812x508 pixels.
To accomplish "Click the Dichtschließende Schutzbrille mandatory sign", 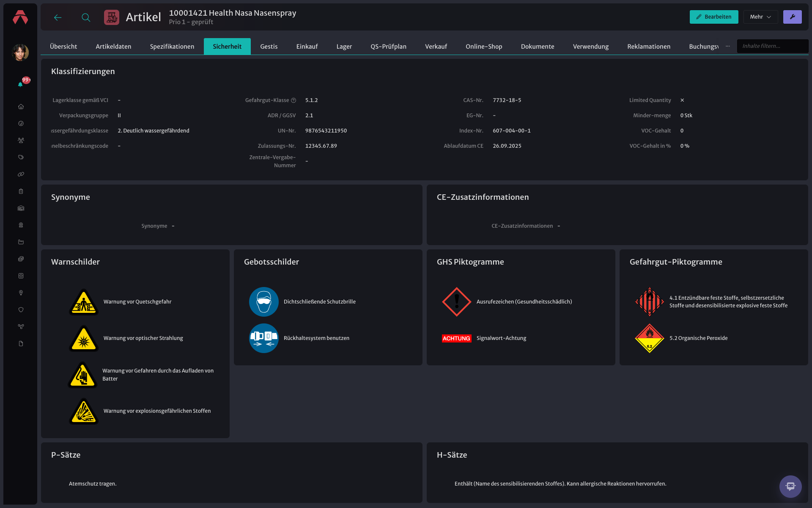I will [x=263, y=302].
